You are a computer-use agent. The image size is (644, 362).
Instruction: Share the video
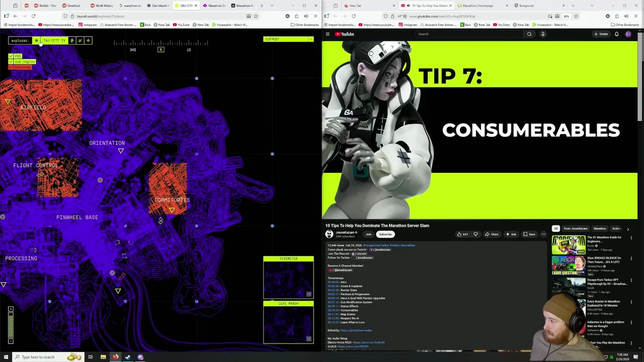(492, 234)
